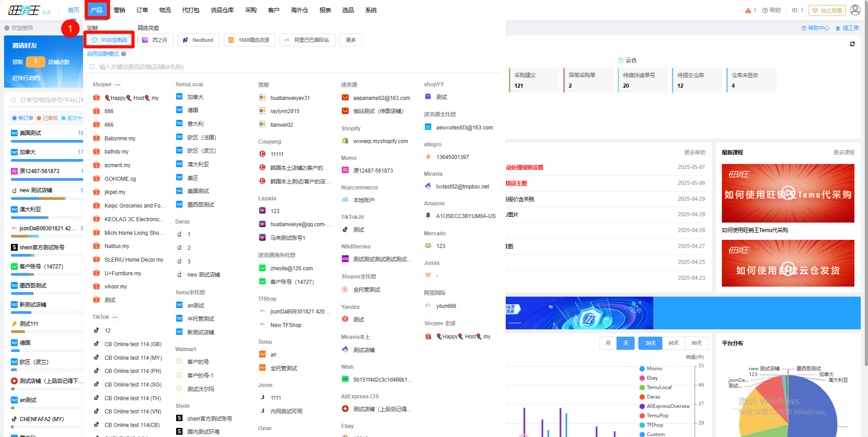
Task: Expand the 更多 sourcing platforms button
Action: (x=351, y=40)
